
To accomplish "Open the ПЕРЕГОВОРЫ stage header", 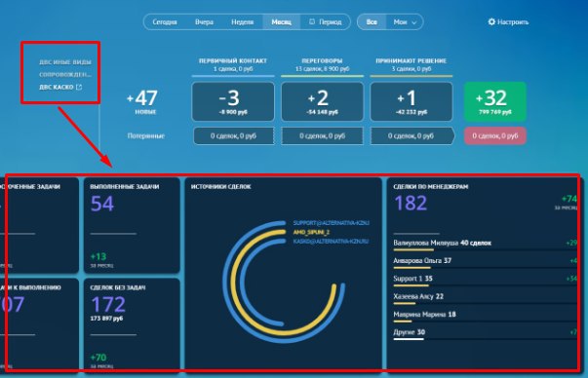I will (x=322, y=64).
